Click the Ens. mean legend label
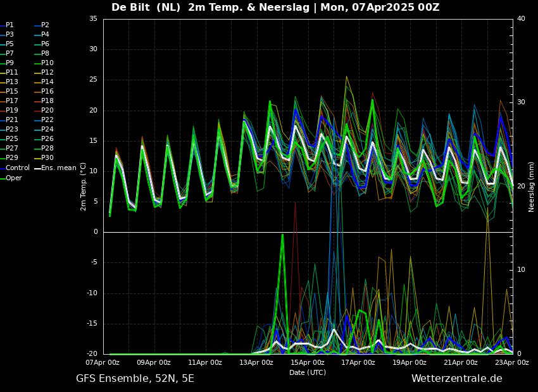This screenshot has height=392, width=538. coord(55,168)
